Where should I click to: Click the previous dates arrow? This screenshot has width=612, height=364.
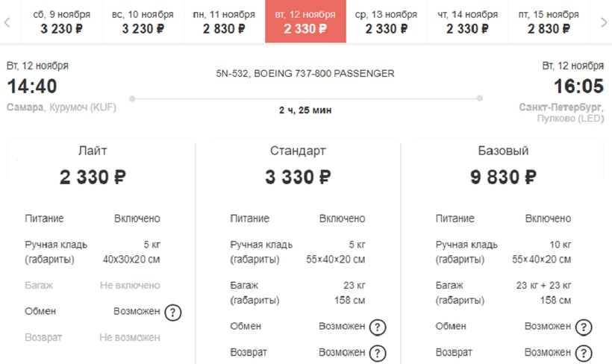tap(7, 22)
